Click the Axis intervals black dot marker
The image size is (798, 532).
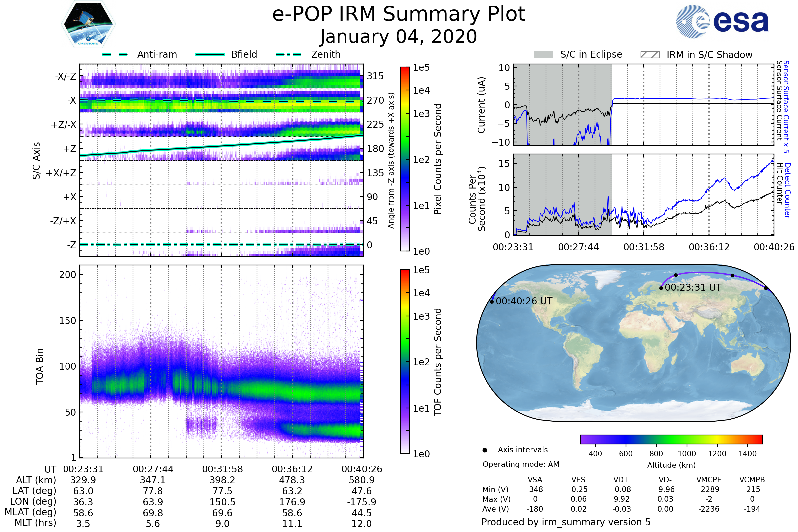[485, 450]
